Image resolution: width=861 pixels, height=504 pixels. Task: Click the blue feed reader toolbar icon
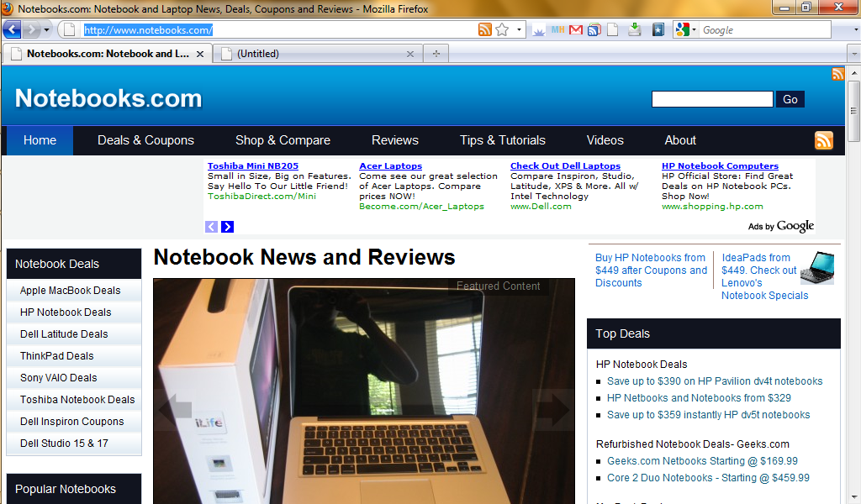pos(594,29)
